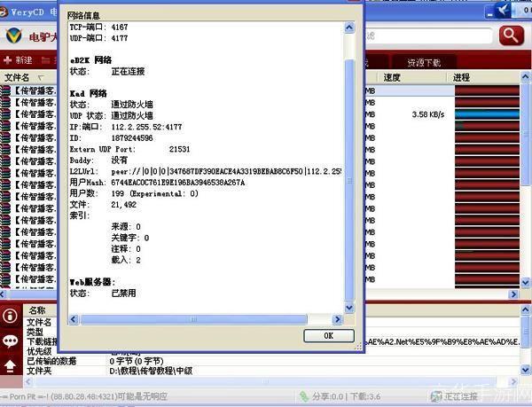Click the blue progress bar of downloading file
Image resolution: width=532 pixels, height=407 pixels.
(487, 114)
